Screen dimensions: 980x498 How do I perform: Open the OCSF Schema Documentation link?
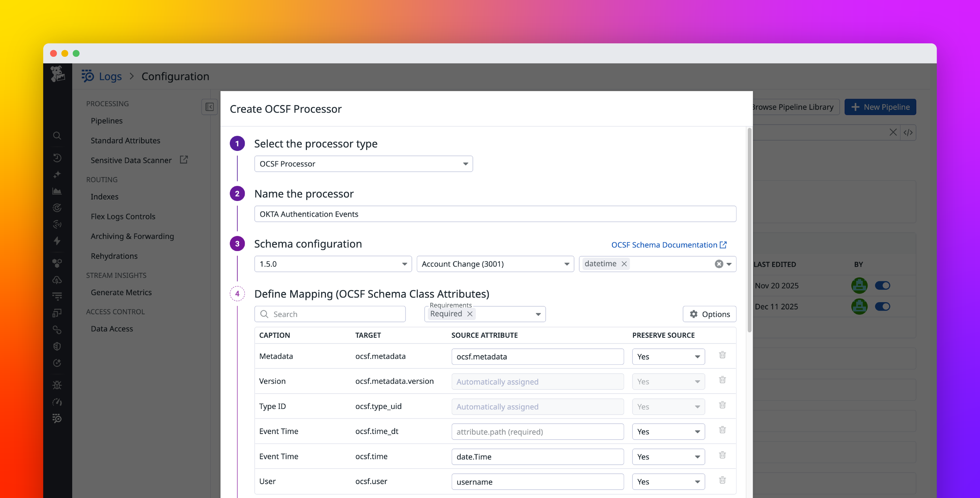665,245
